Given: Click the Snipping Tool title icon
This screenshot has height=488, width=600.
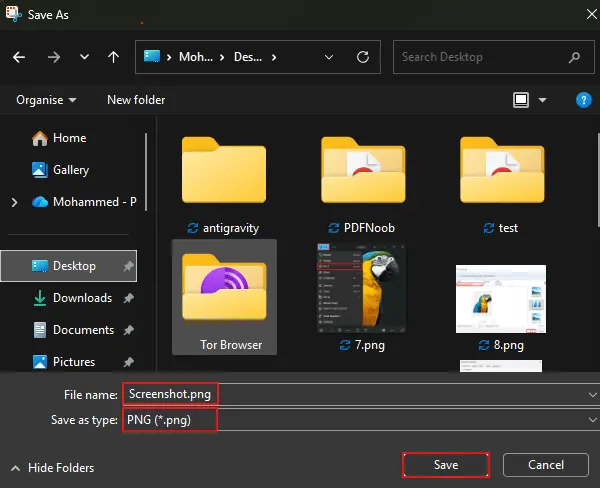Looking at the screenshot, I should [x=13, y=14].
